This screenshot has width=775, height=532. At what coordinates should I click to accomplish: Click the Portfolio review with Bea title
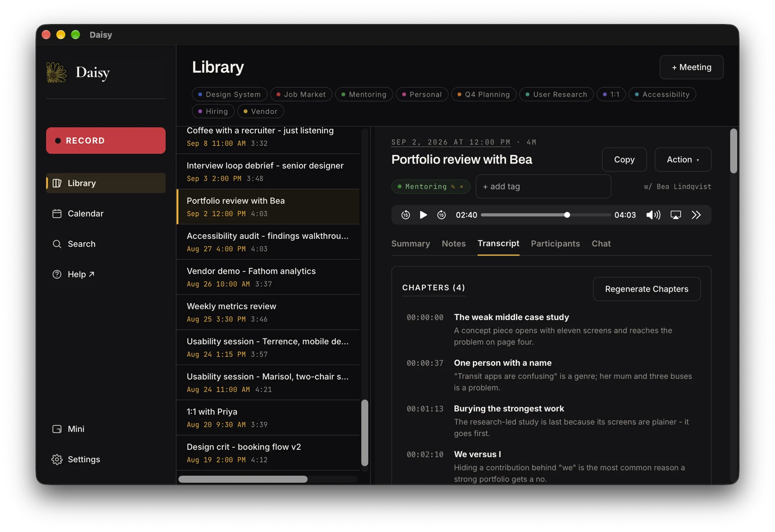pyautogui.click(x=462, y=160)
